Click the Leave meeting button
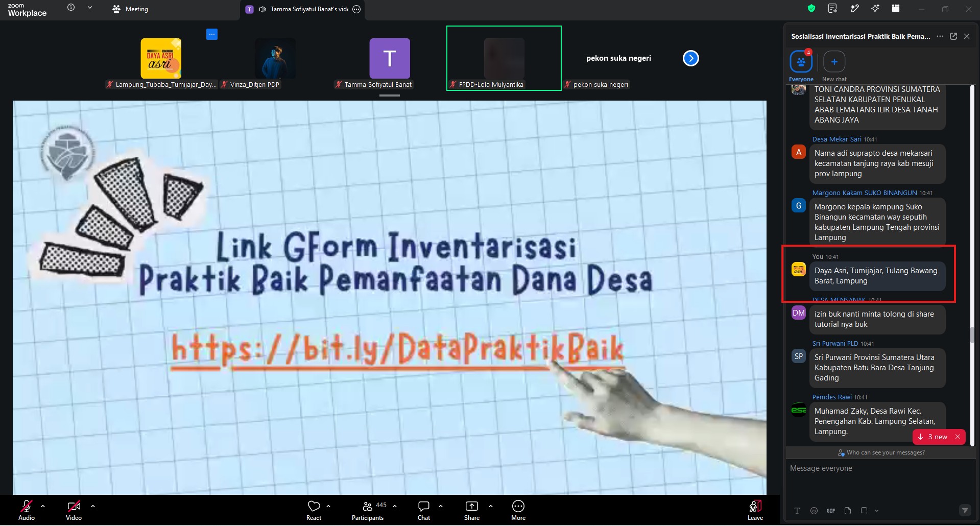This screenshot has height=526, width=980. click(755, 510)
